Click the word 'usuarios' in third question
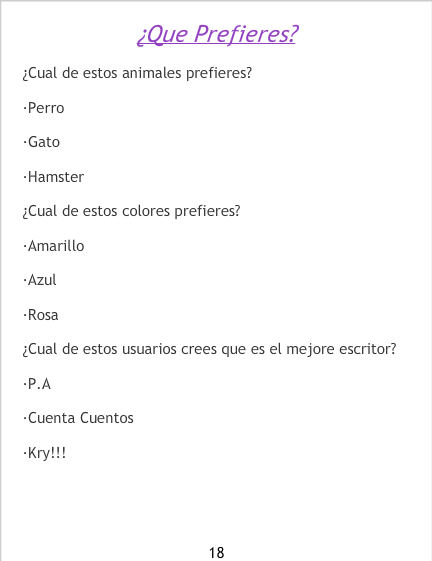 click(149, 349)
